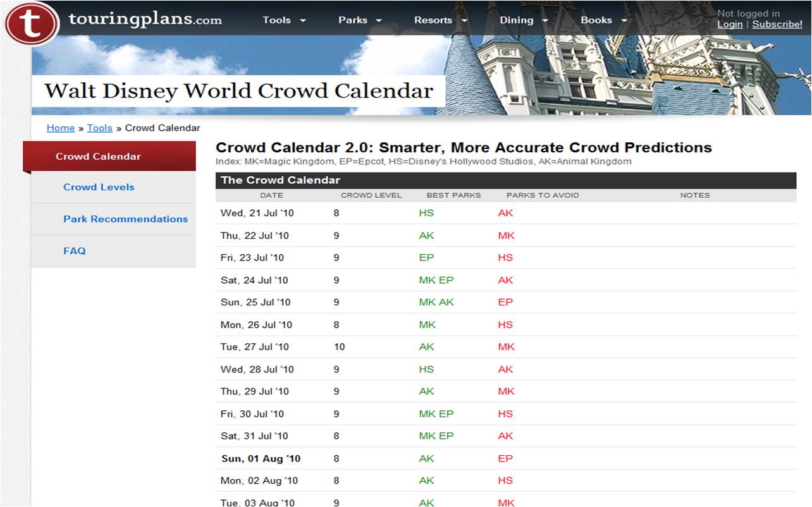Click the DATE column header
This screenshot has width=812, height=507.
point(271,195)
